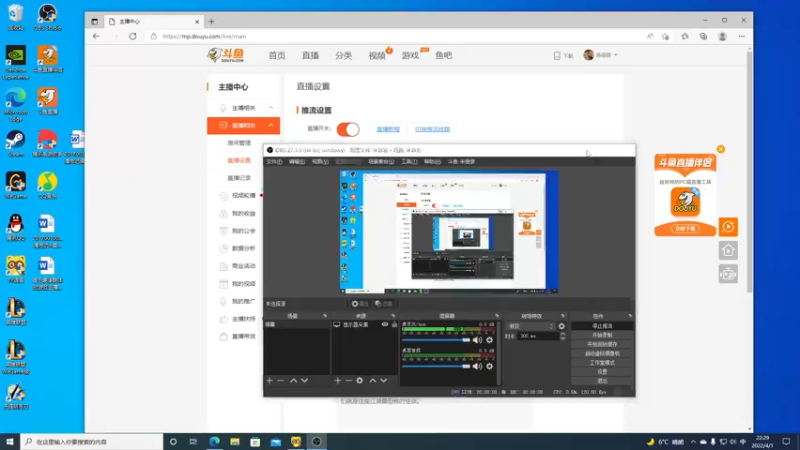Collapse the 直播相关 sidebar section
800x450 pixels.
[271, 126]
